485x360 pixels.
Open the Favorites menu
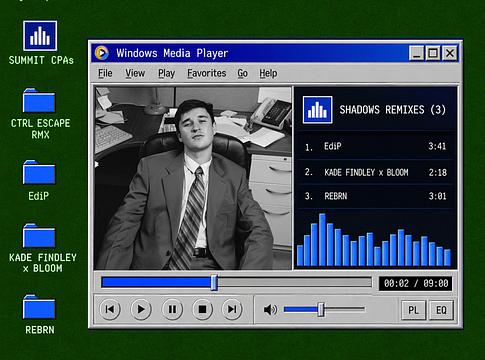click(x=207, y=73)
